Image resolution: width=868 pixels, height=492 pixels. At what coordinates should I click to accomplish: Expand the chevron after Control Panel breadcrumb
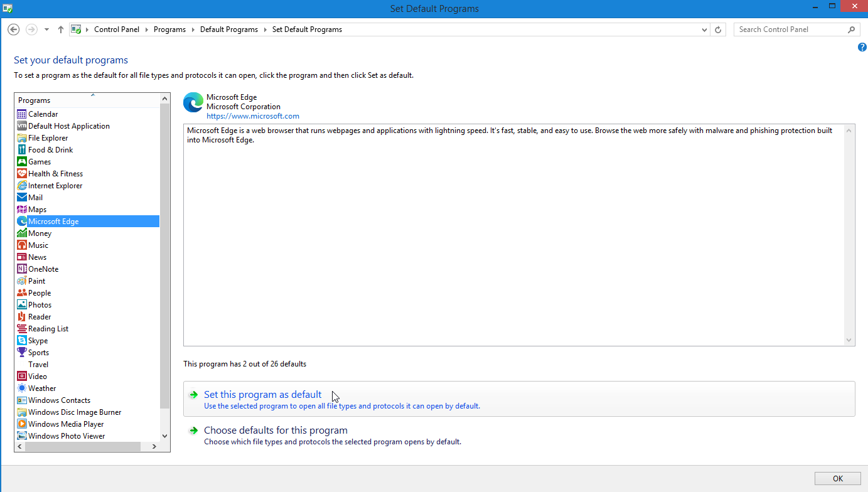146,29
